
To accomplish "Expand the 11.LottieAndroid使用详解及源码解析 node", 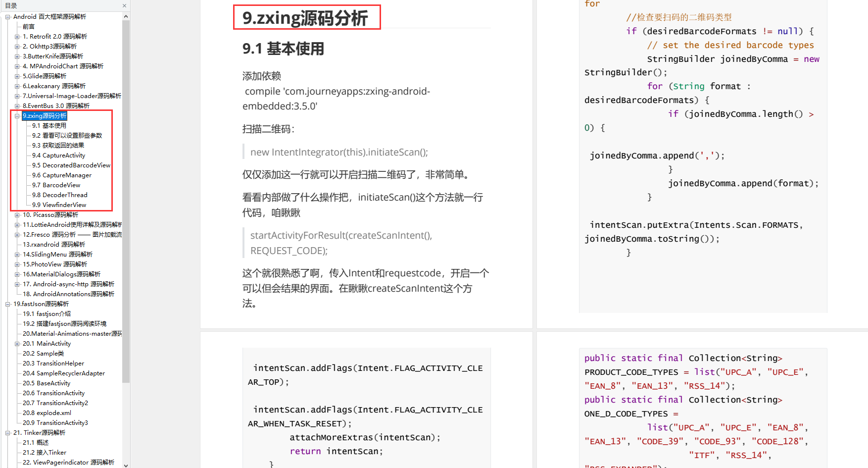I will [17, 225].
